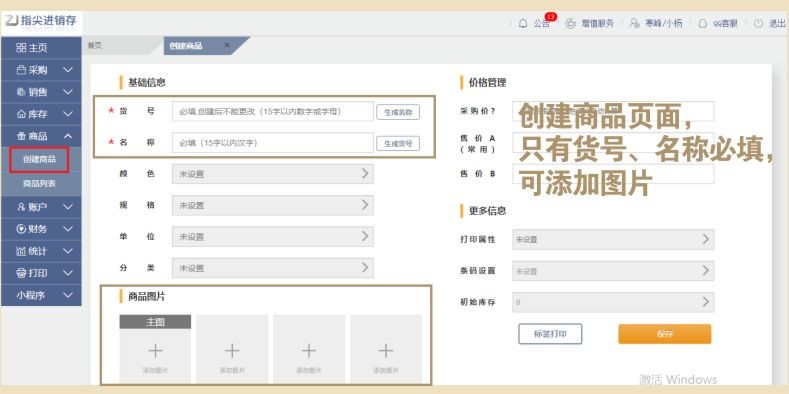This screenshot has width=789, height=394.
Task: Open the QQ客服 icon
Action: tap(702, 23)
